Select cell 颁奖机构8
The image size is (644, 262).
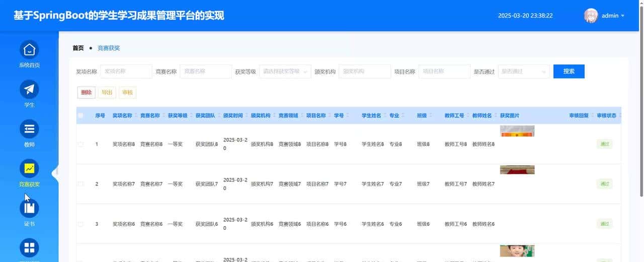tap(262, 144)
